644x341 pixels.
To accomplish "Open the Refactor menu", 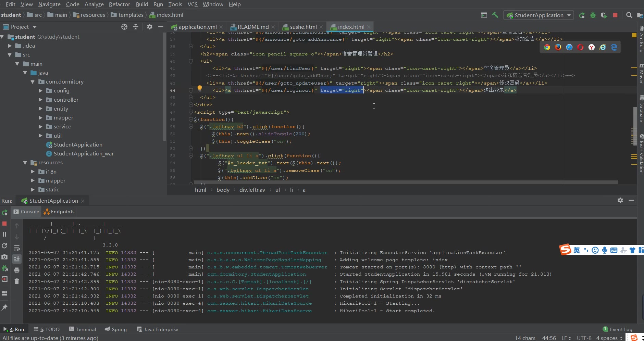I will pyautogui.click(x=119, y=4).
